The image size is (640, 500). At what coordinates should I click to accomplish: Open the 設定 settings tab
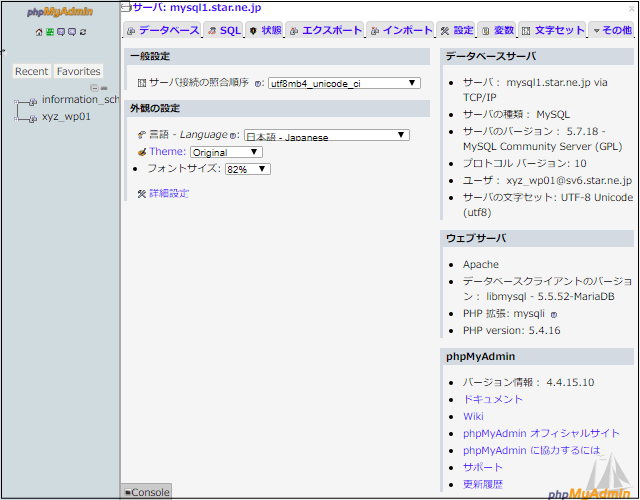[456, 30]
